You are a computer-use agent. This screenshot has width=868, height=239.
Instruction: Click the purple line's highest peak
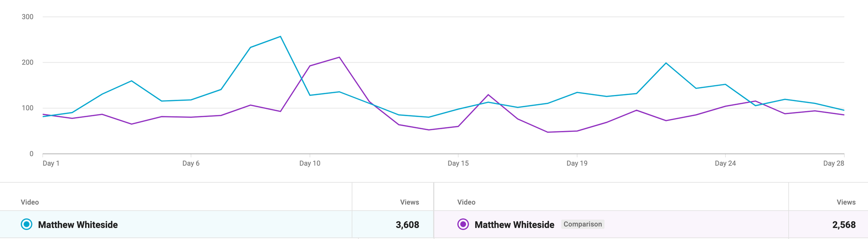pos(339,57)
